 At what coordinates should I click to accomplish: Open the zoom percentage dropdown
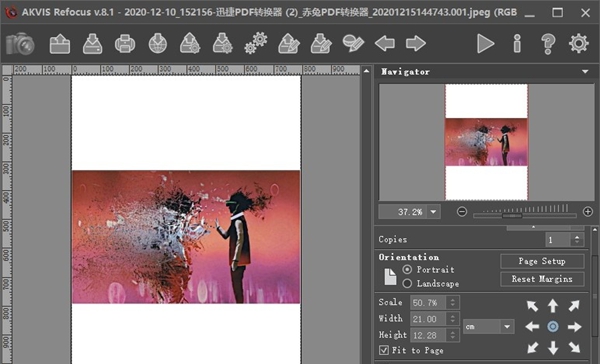[x=433, y=212]
